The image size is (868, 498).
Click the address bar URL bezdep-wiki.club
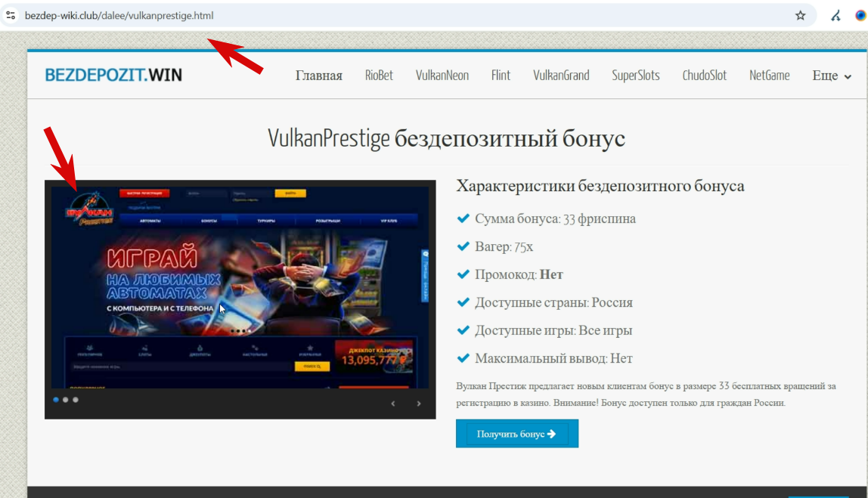coord(119,16)
